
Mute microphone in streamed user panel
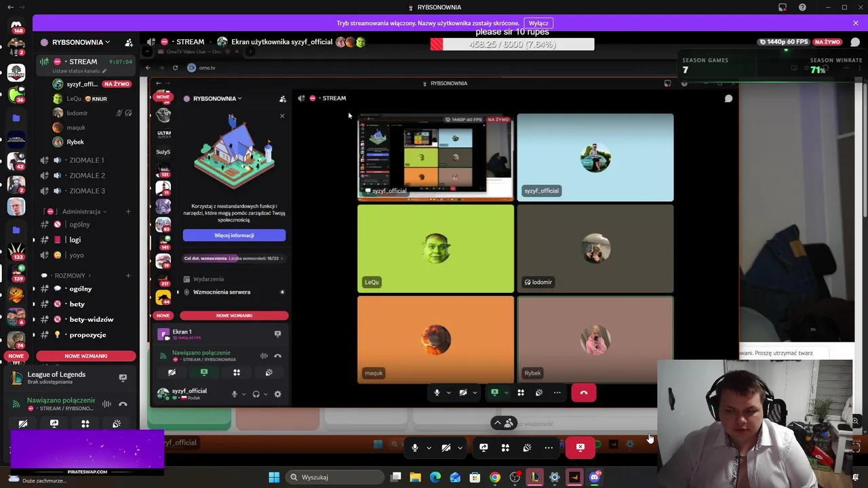click(x=235, y=394)
